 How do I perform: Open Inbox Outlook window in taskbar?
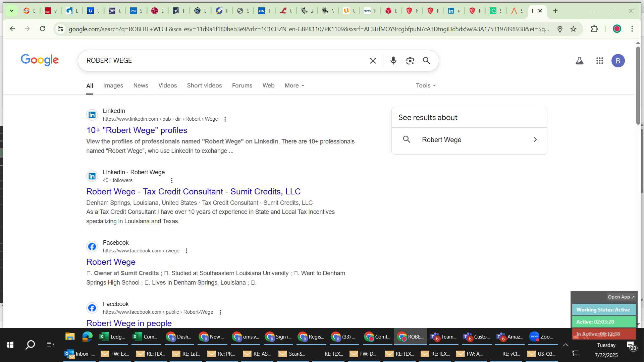coord(80,354)
